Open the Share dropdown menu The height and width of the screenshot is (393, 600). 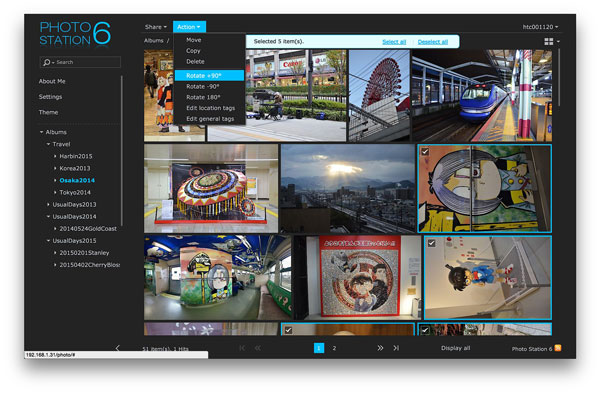click(x=156, y=27)
